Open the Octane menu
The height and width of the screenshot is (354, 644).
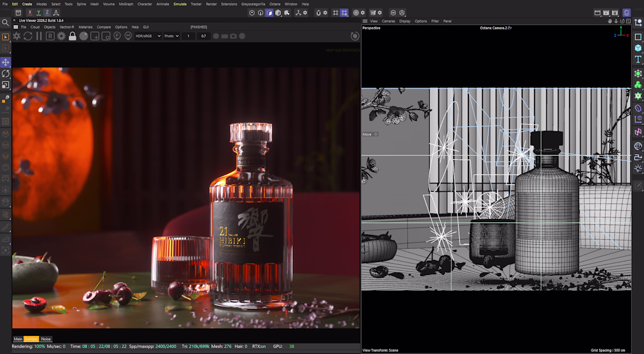(275, 4)
